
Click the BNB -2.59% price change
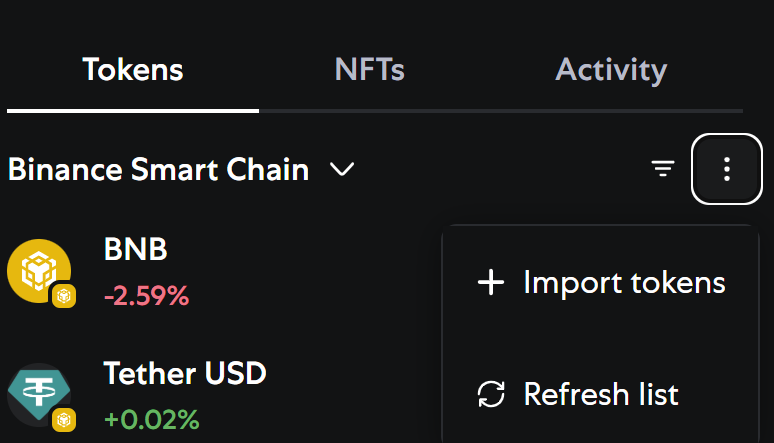point(146,296)
